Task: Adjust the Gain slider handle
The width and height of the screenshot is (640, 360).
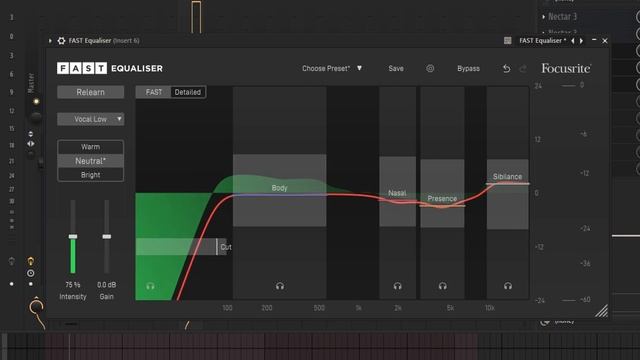Action: [107, 237]
